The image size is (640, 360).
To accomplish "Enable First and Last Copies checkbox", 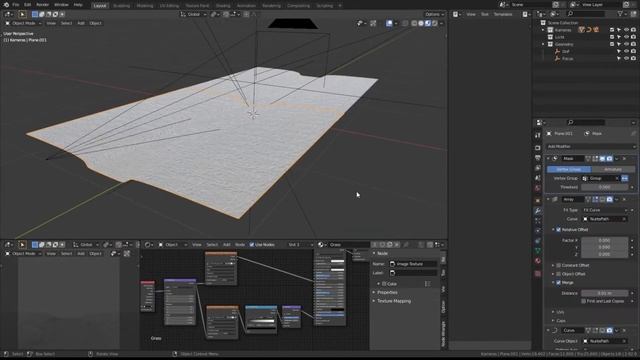I will point(584,301).
